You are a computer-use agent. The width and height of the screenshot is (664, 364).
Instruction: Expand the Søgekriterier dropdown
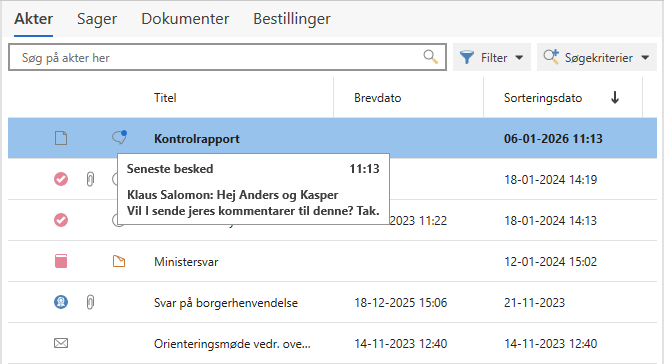coord(597,57)
